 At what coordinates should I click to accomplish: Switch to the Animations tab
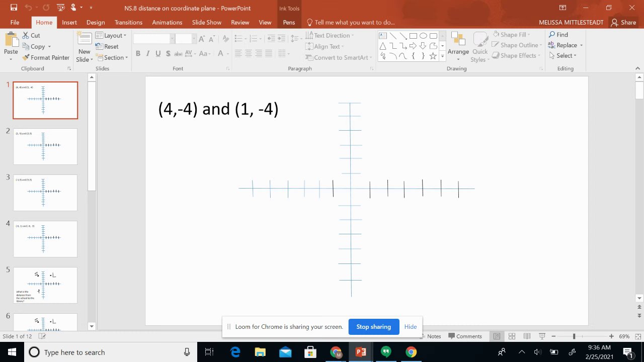pyautogui.click(x=167, y=22)
